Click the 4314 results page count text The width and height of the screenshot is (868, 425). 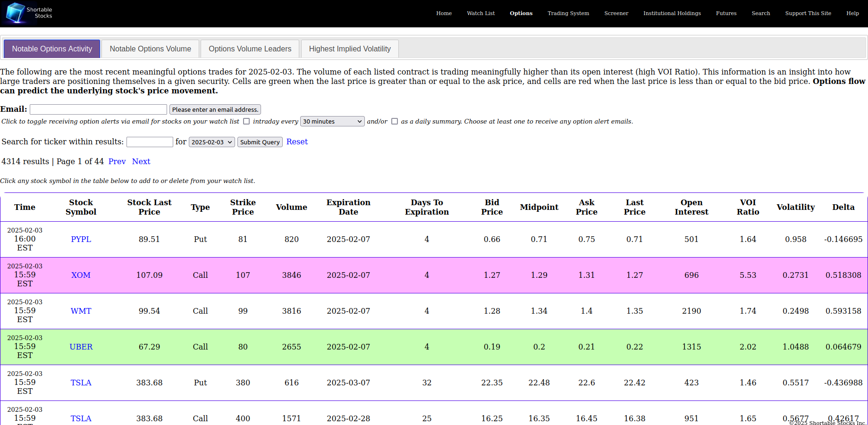click(x=25, y=161)
